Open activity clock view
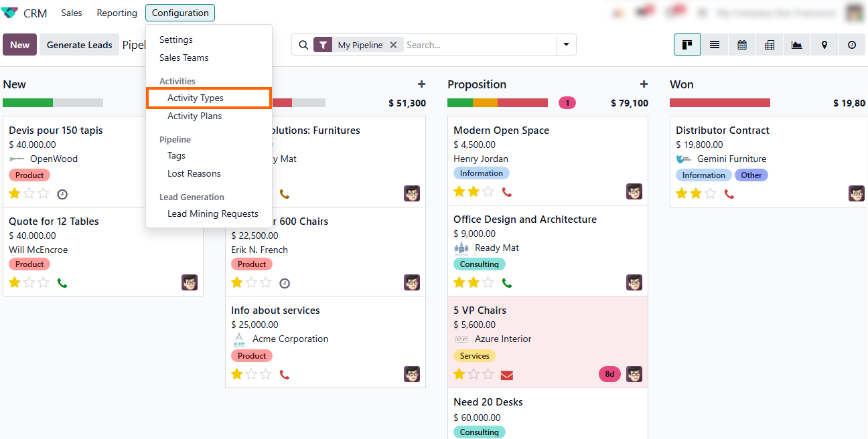This screenshot has height=439, width=868. tap(851, 45)
